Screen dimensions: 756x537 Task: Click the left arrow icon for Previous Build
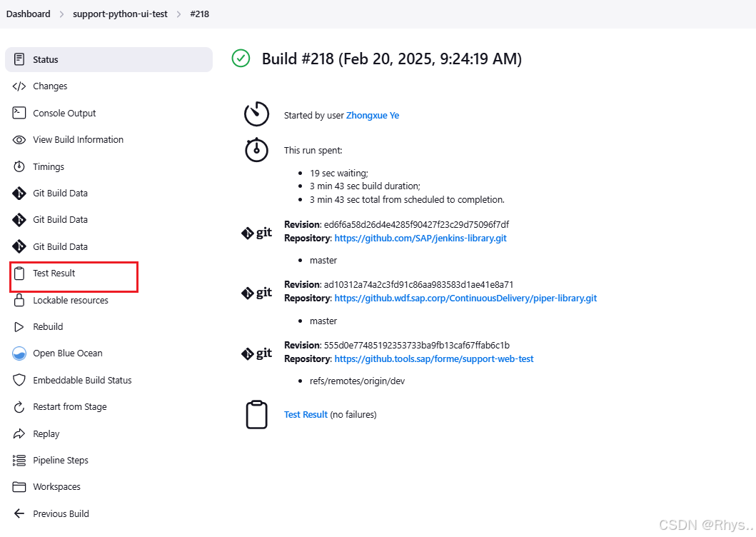pos(19,514)
